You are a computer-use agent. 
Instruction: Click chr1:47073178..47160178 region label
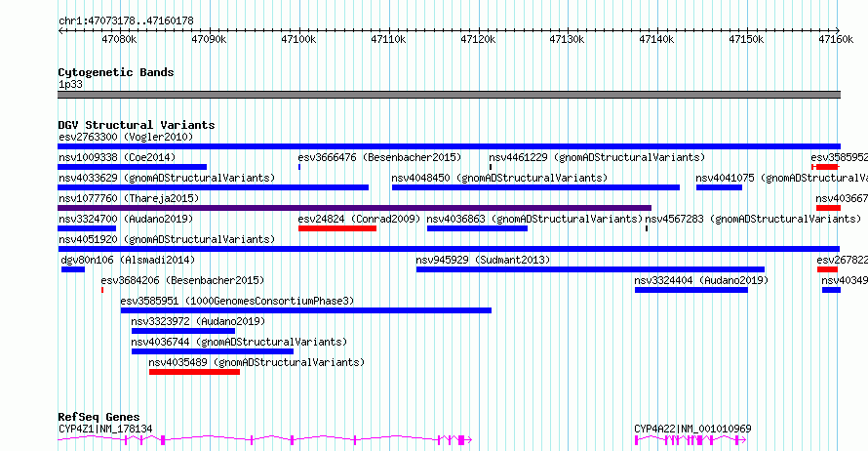[x=126, y=21]
